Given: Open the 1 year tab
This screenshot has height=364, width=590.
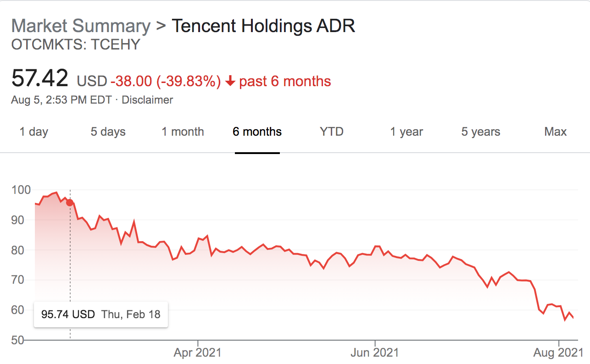Looking at the screenshot, I should click(406, 132).
